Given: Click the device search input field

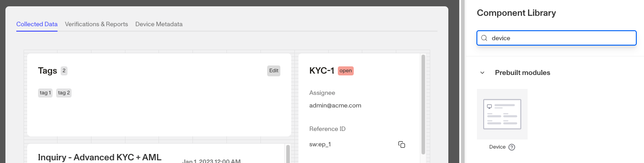Looking at the screenshot, I should (x=557, y=38).
